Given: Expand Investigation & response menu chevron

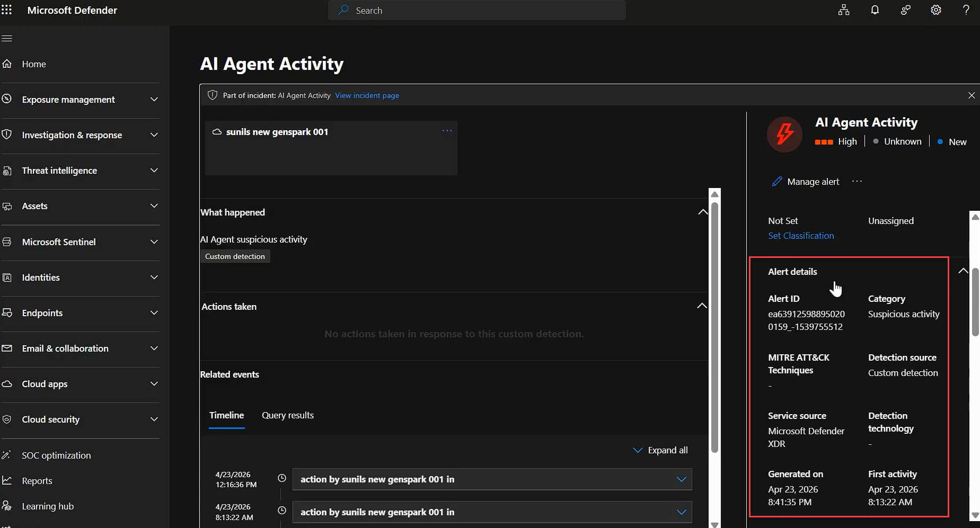Looking at the screenshot, I should [x=154, y=135].
